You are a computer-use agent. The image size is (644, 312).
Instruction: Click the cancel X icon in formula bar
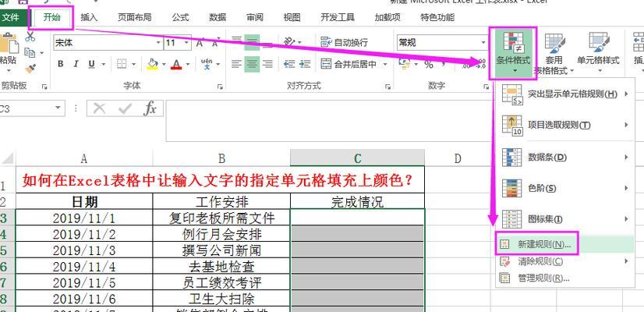pyautogui.click(x=99, y=108)
